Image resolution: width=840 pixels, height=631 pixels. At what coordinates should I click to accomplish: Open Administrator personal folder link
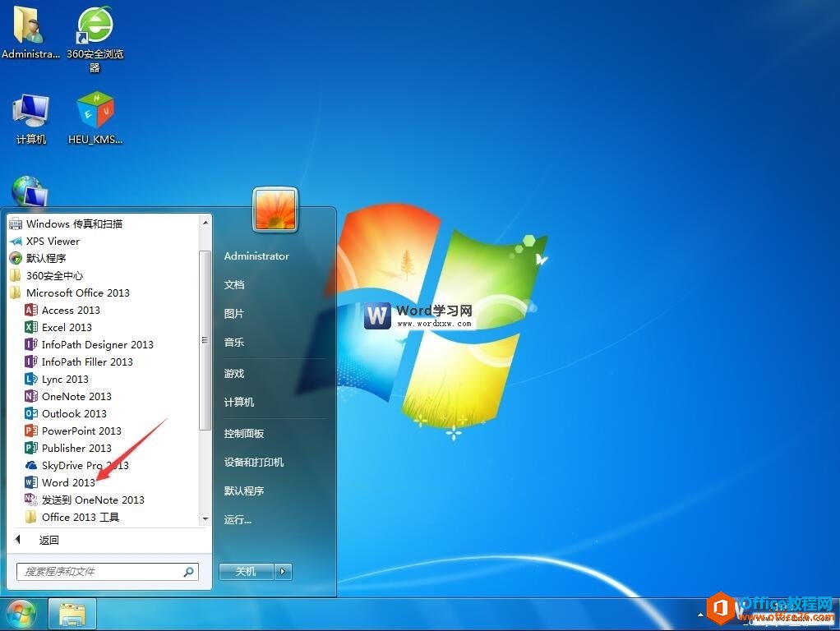(x=256, y=256)
